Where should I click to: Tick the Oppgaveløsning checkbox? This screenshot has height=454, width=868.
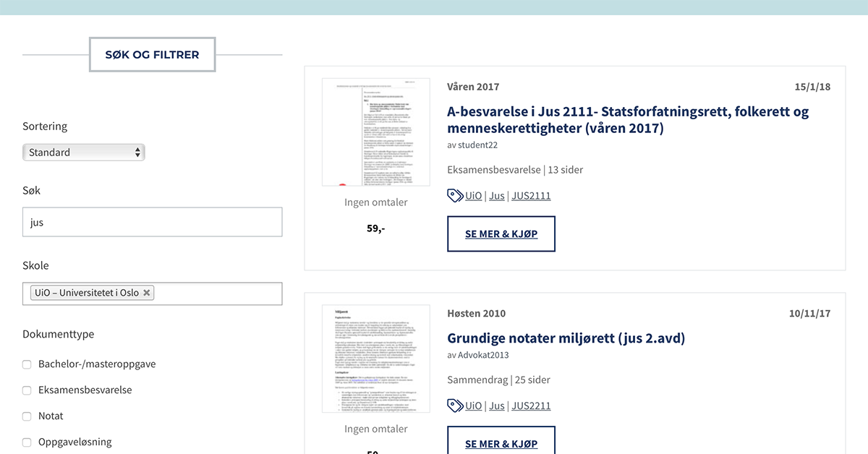point(27,442)
